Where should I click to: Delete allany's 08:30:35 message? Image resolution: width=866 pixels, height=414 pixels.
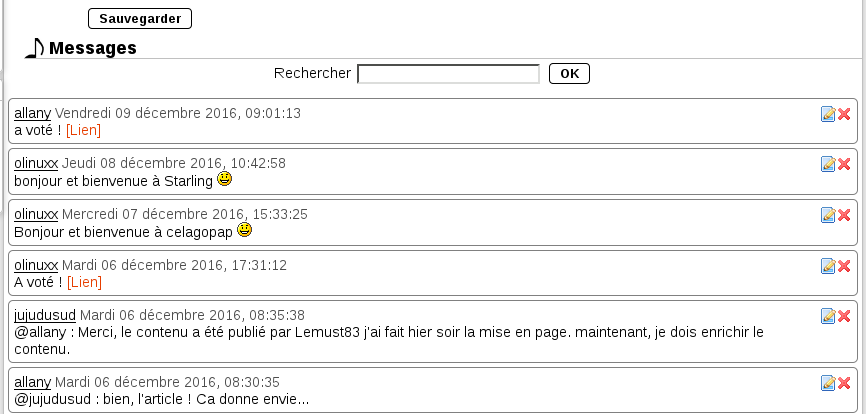844,382
